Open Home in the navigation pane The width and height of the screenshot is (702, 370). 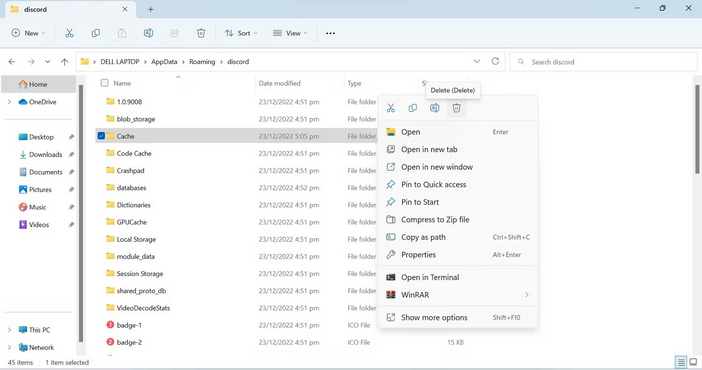point(39,84)
